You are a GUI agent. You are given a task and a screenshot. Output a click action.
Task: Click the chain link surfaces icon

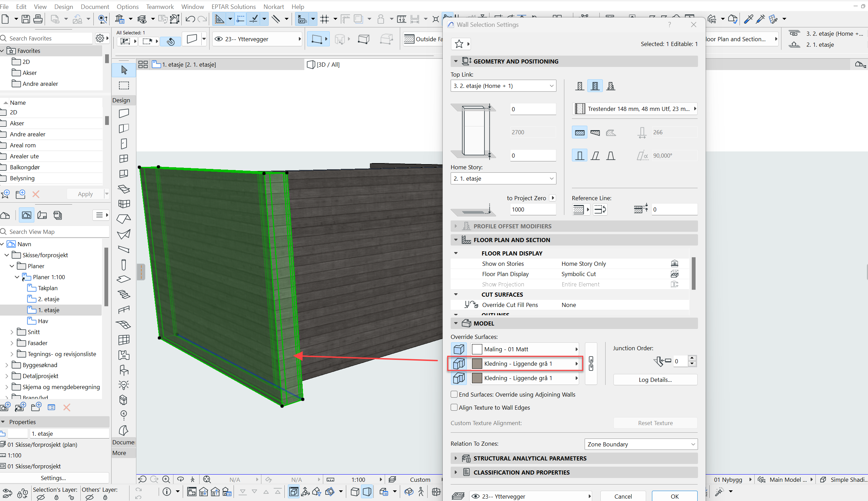[591, 363]
